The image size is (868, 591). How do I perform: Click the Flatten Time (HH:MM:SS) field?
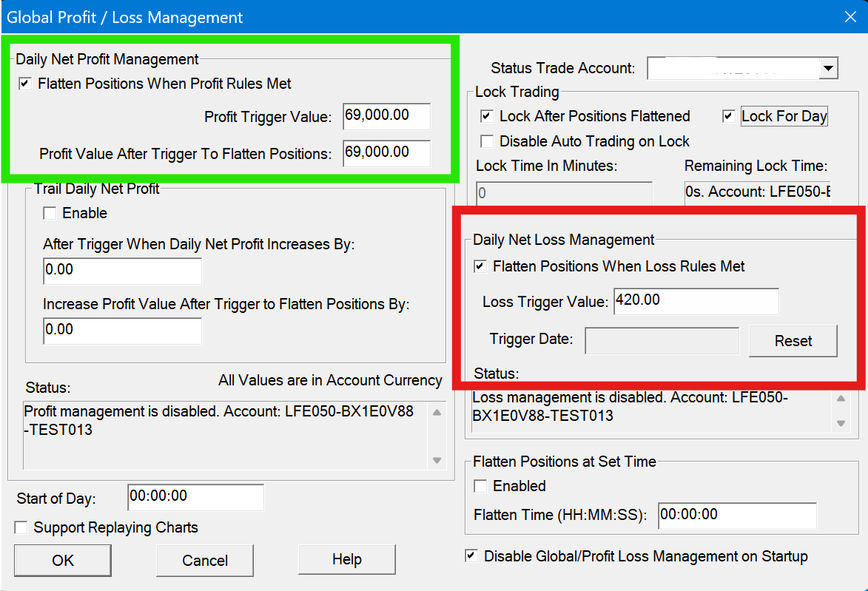(737, 516)
